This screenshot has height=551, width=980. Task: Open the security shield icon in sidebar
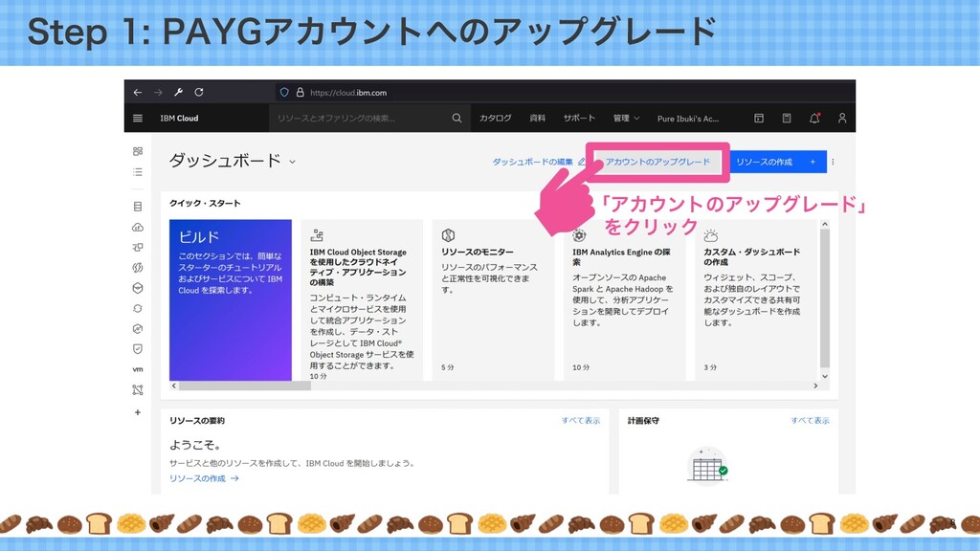(x=138, y=349)
